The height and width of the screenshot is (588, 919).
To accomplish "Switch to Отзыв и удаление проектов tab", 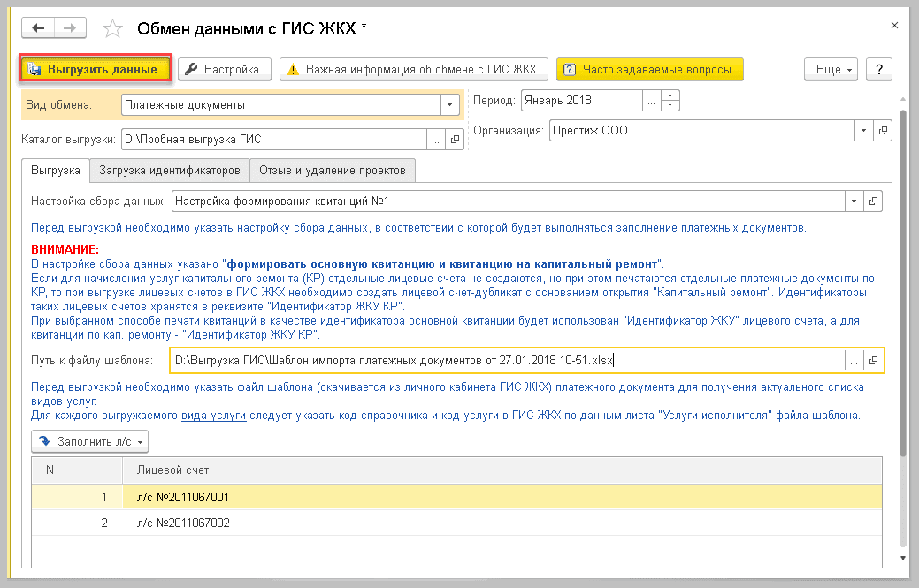I will click(x=332, y=169).
